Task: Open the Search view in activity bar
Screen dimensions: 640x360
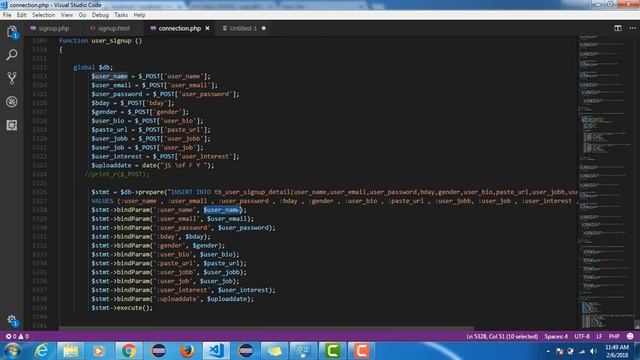Action: pyautogui.click(x=12, y=55)
